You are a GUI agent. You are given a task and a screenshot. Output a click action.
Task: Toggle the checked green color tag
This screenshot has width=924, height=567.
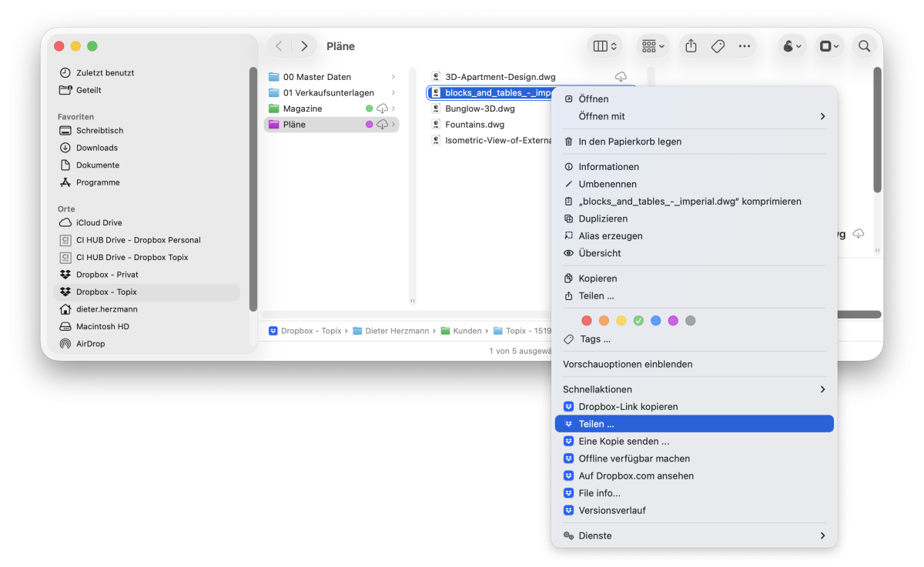(638, 321)
